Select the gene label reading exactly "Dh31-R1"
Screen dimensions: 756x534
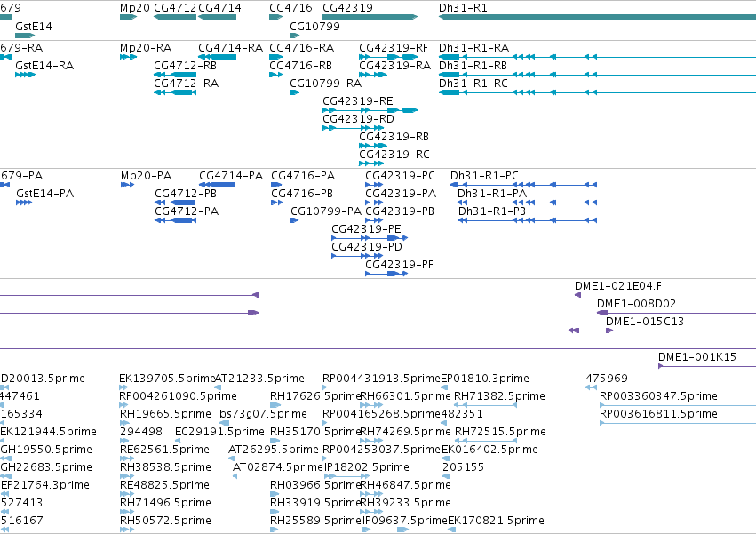click(x=463, y=8)
